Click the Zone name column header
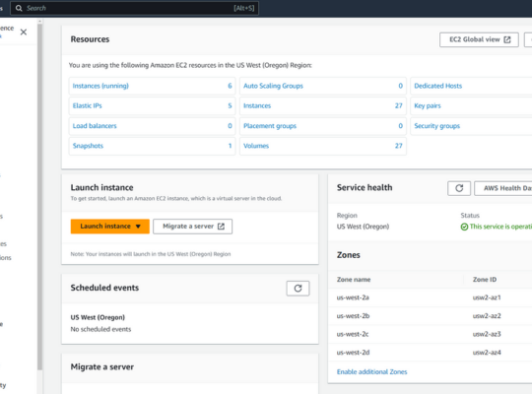The image size is (532, 394). click(354, 280)
